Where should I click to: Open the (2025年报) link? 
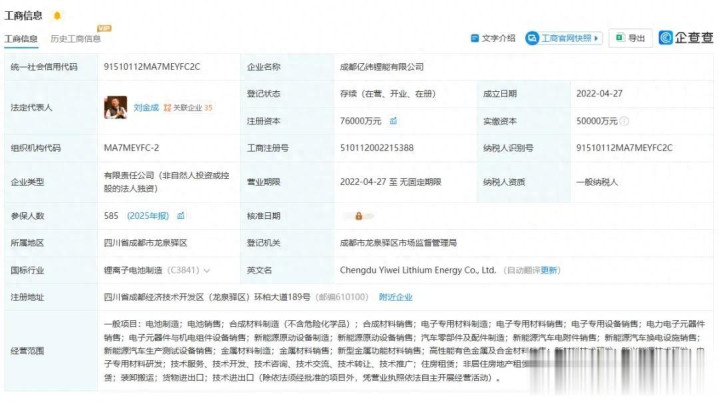pos(148,216)
